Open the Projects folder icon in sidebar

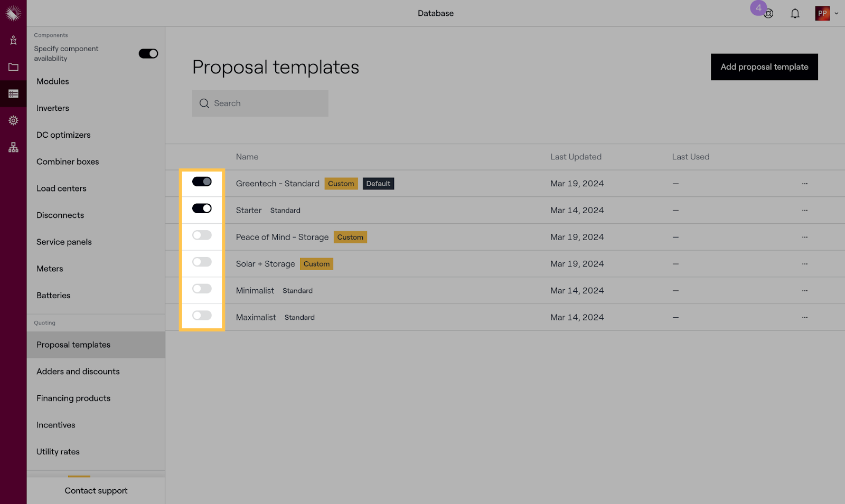click(13, 67)
